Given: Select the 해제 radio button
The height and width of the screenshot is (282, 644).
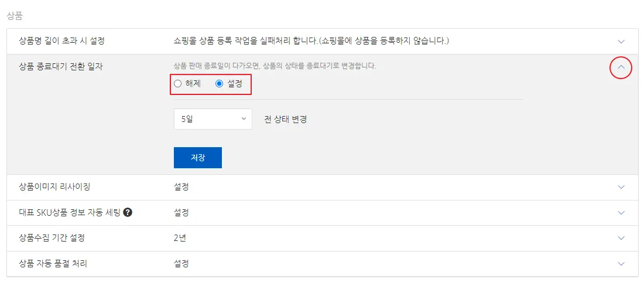Looking at the screenshot, I should click(178, 84).
